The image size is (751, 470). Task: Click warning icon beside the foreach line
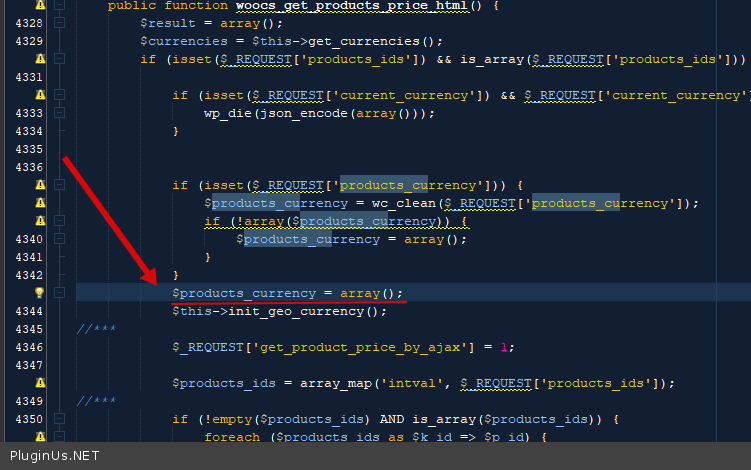point(40,437)
